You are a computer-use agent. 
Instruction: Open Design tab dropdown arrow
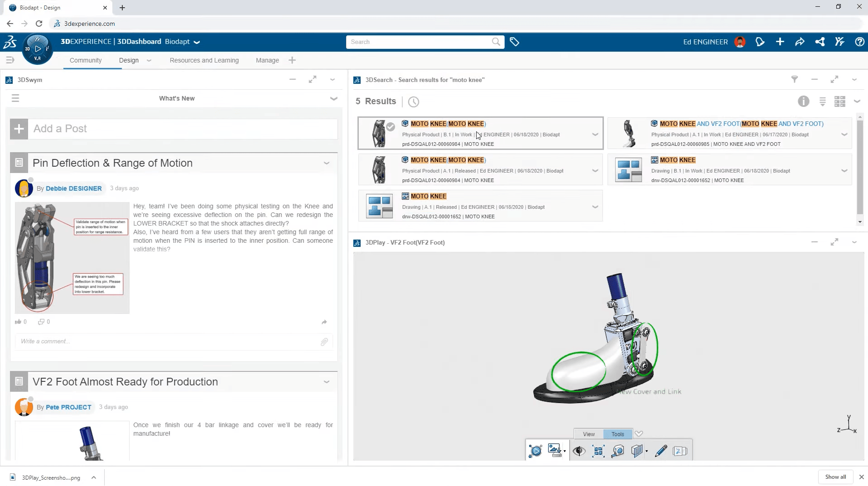tap(149, 60)
